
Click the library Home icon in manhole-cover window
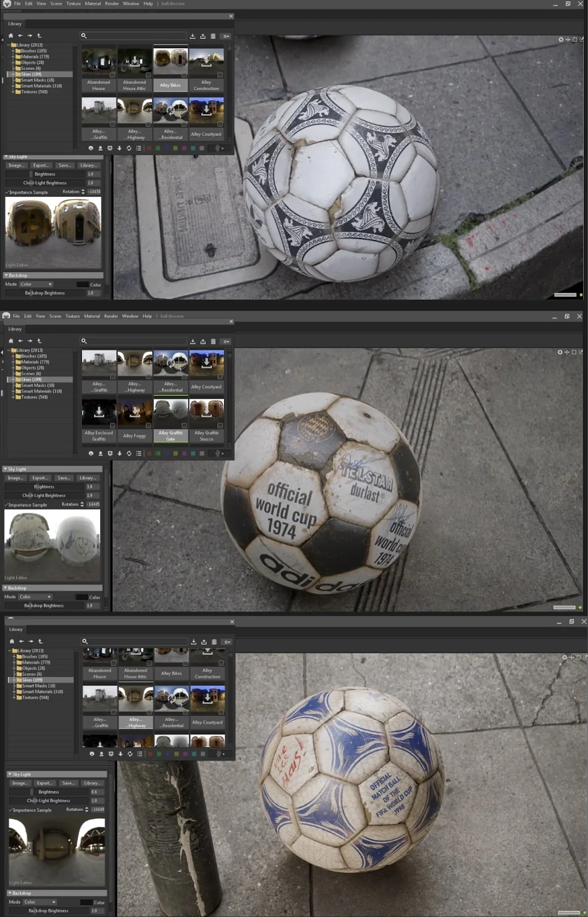pos(10,36)
